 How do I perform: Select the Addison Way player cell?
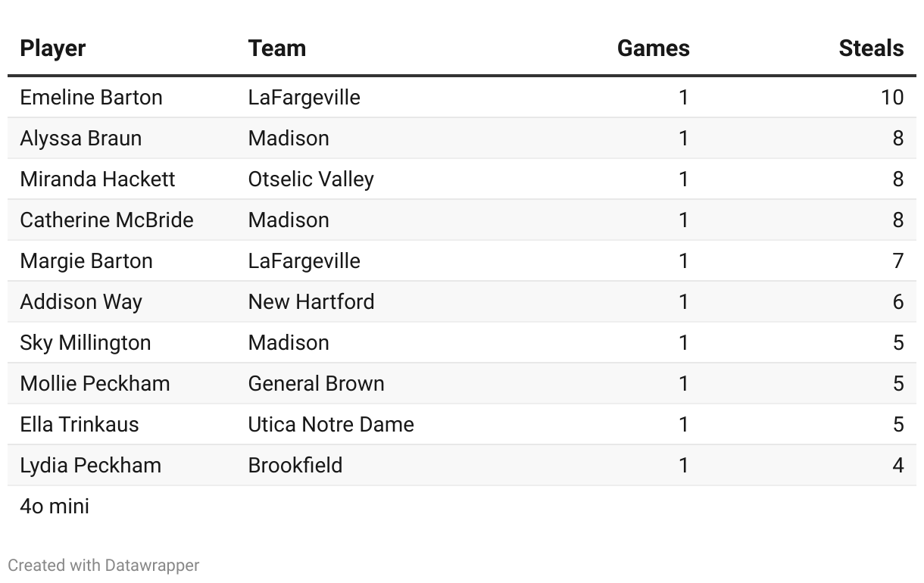coord(81,302)
